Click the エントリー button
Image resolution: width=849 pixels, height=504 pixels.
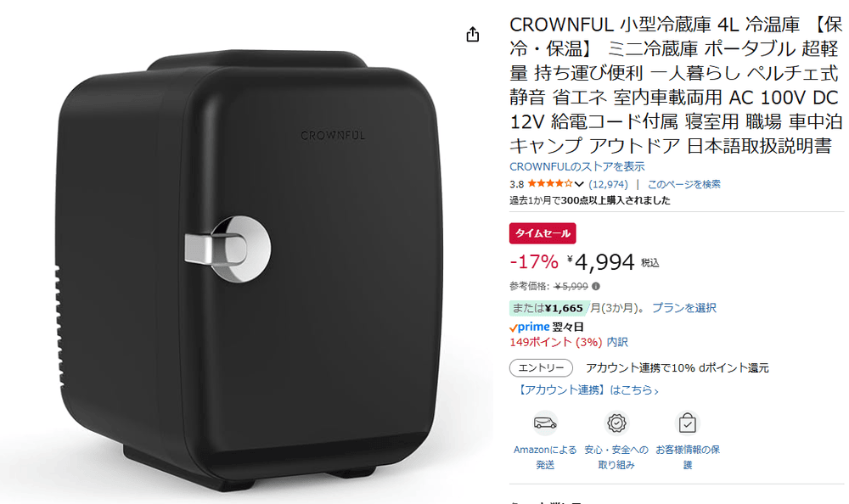click(541, 368)
